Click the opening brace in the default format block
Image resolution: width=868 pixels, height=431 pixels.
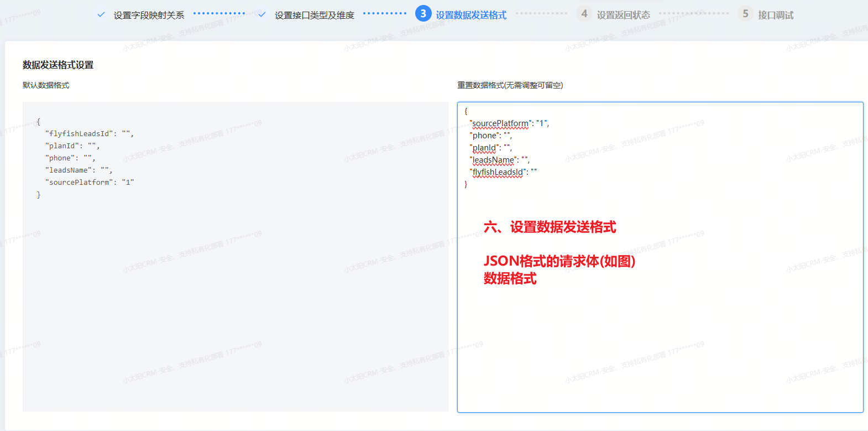(x=39, y=122)
